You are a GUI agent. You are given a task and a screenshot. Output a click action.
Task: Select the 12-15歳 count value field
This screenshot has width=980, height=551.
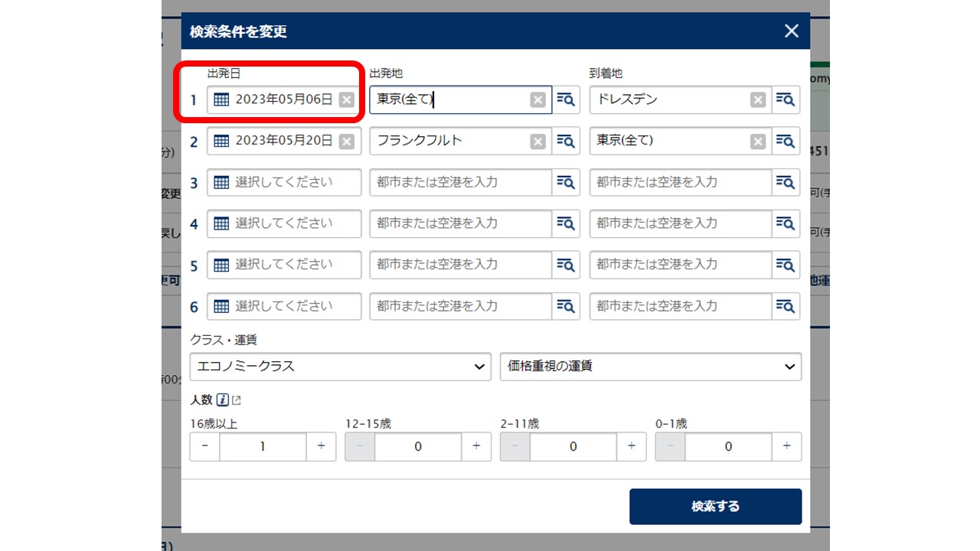tap(418, 446)
